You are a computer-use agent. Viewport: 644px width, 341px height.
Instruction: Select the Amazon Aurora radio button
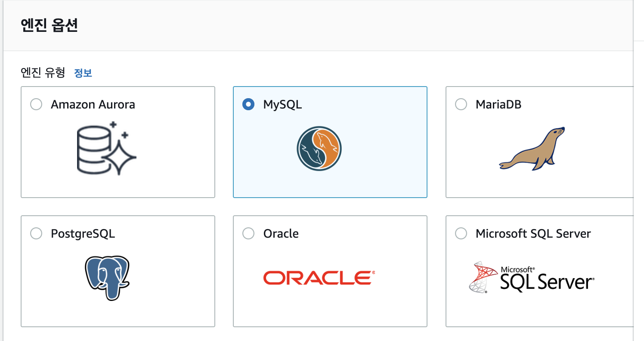[x=36, y=105]
